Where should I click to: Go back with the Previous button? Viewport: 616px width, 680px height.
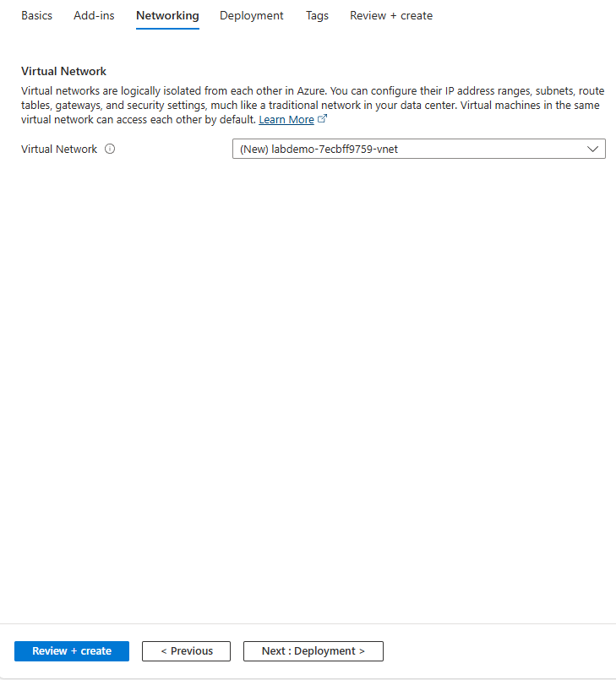click(186, 651)
